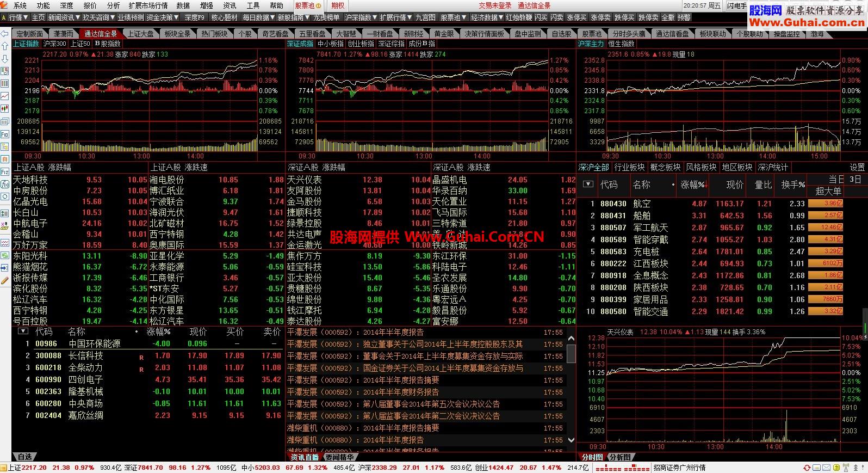Open column selector dropdown in watchlist header
Image resolution: width=868 pixels, height=473 pixels.
[23, 331]
